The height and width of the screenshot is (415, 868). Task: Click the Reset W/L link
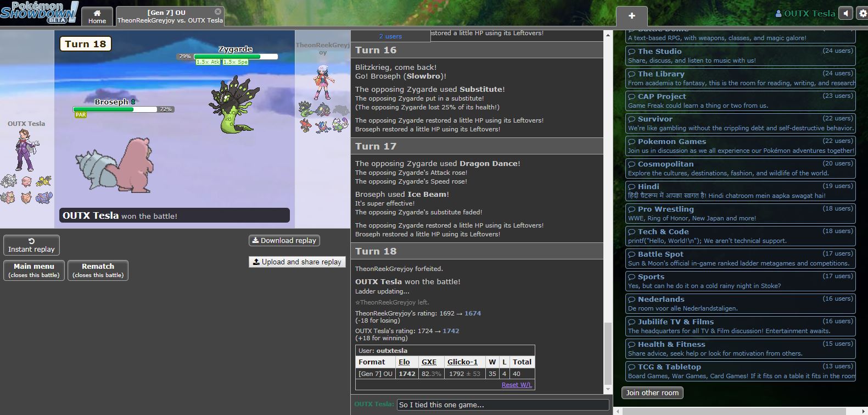[517, 385]
